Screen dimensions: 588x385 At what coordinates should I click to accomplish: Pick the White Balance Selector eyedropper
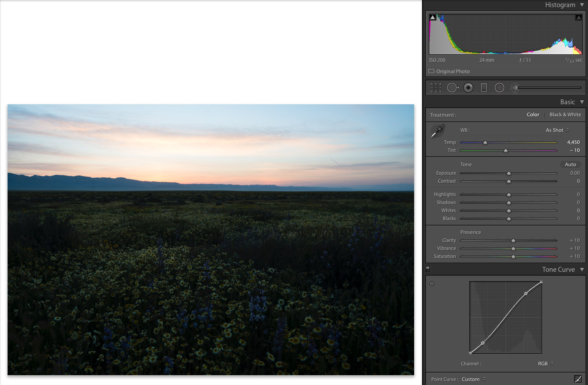(437, 132)
